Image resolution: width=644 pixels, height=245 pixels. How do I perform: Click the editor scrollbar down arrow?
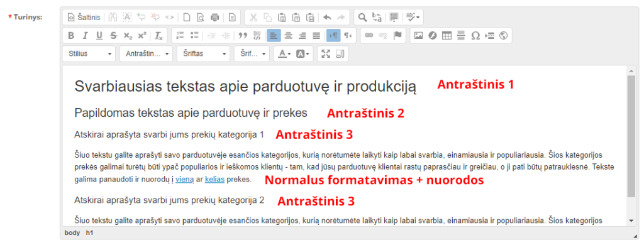point(631,221)
